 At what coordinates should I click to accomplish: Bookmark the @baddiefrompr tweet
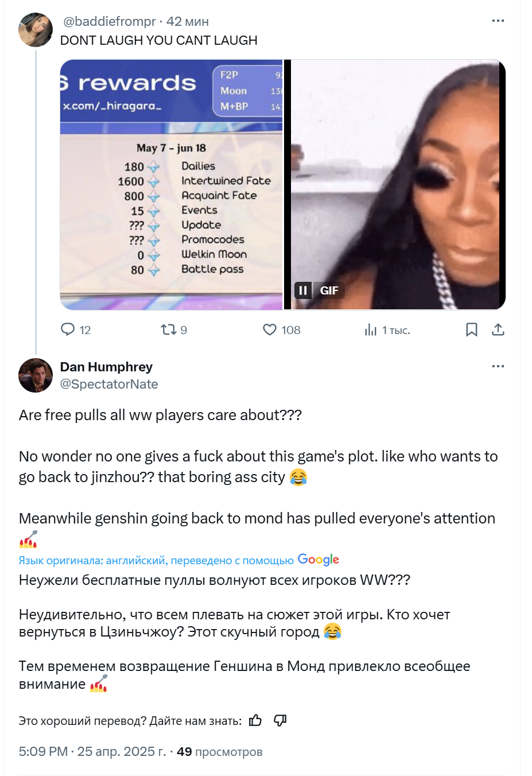pos(471,329)
